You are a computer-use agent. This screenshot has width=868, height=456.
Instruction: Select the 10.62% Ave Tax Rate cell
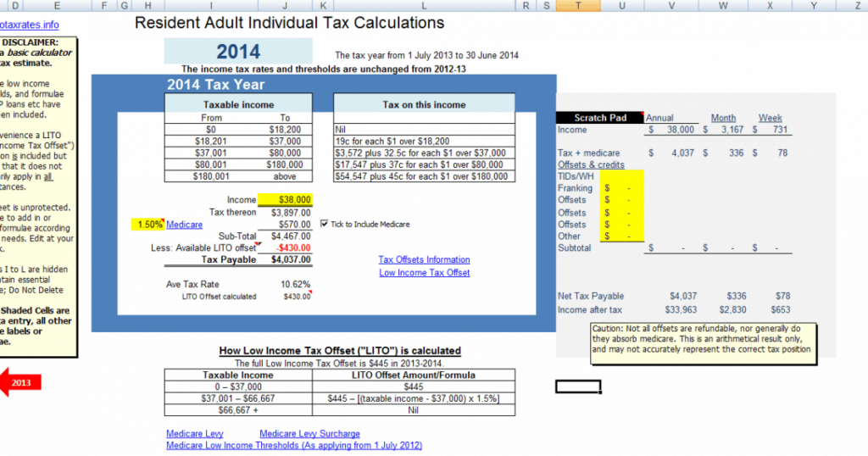click(285, 285)
